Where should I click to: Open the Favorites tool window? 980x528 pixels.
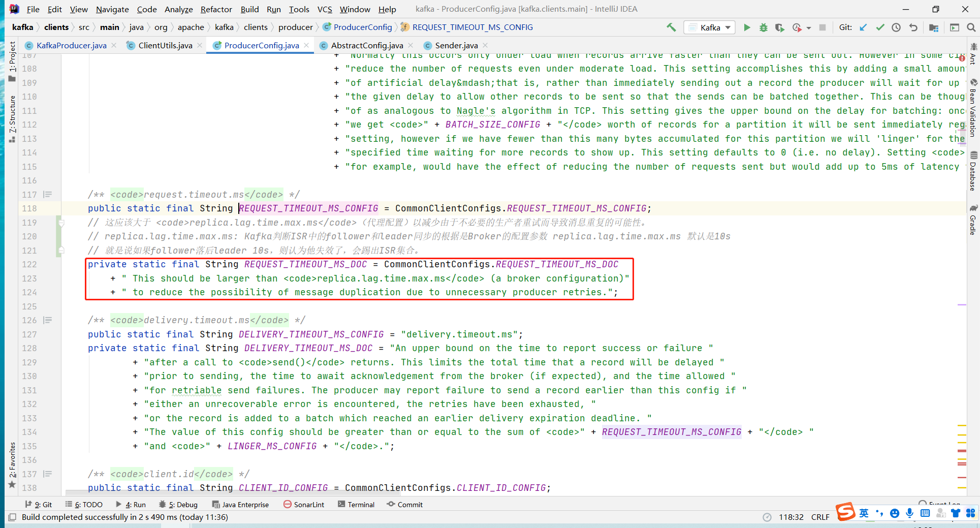(12, 465)
